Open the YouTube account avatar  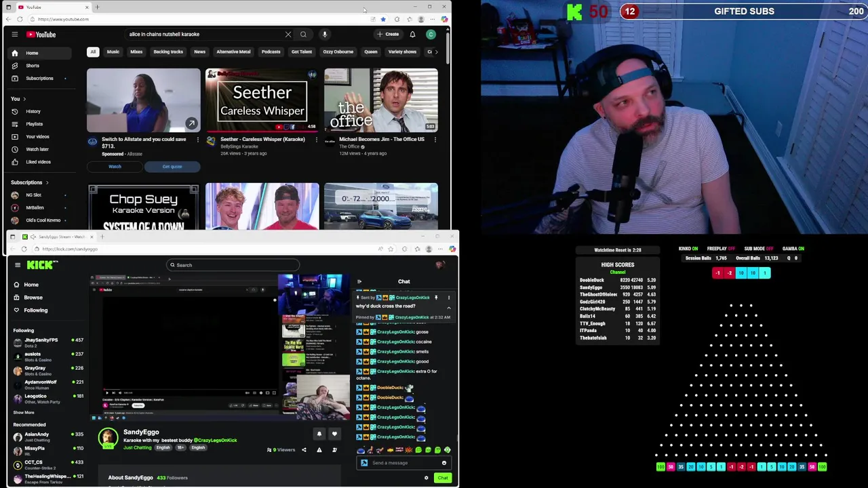[x=431, y=34]
